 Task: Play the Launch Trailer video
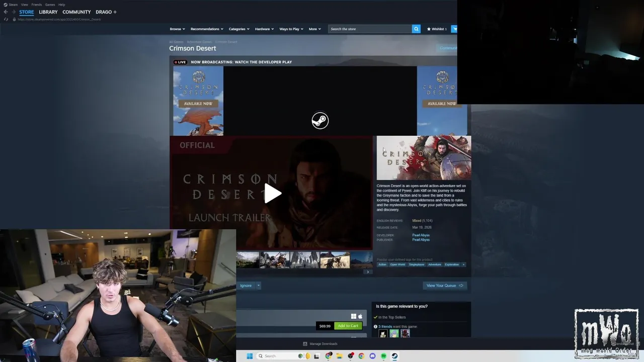(272, 193)
